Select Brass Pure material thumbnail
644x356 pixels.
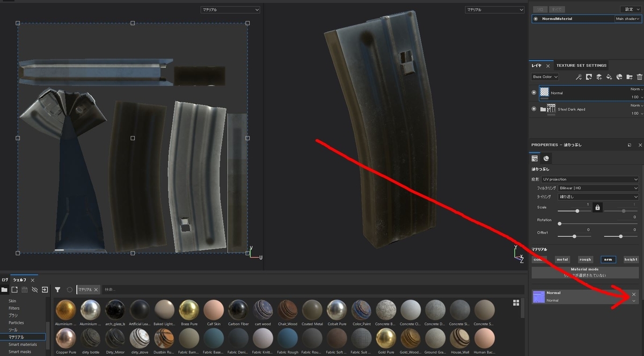189,310
